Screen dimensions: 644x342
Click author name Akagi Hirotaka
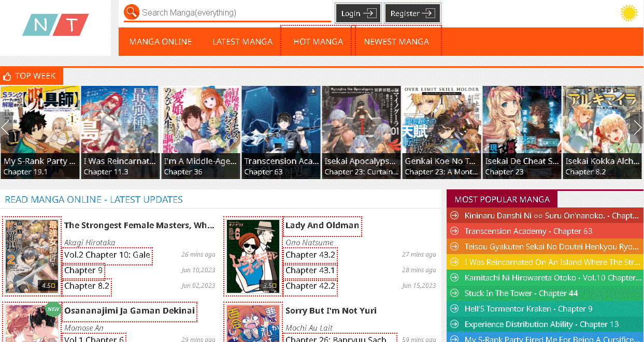click(90, 243)
